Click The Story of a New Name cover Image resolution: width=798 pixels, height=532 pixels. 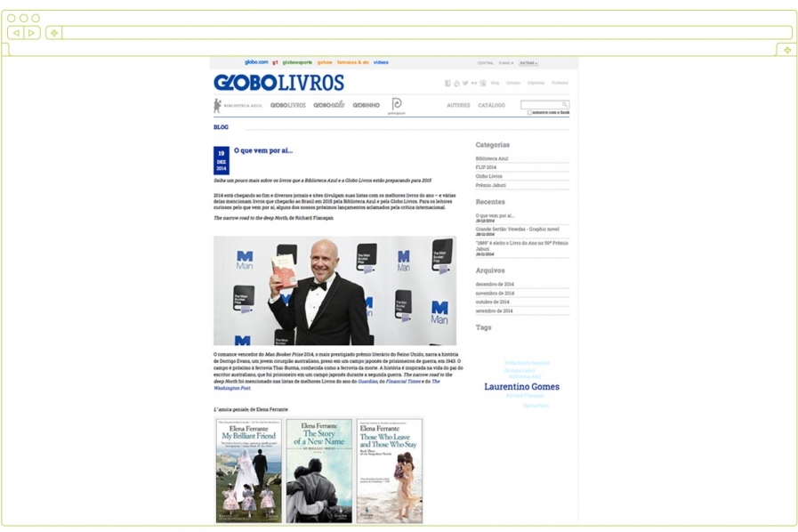(x=319, y=471)
